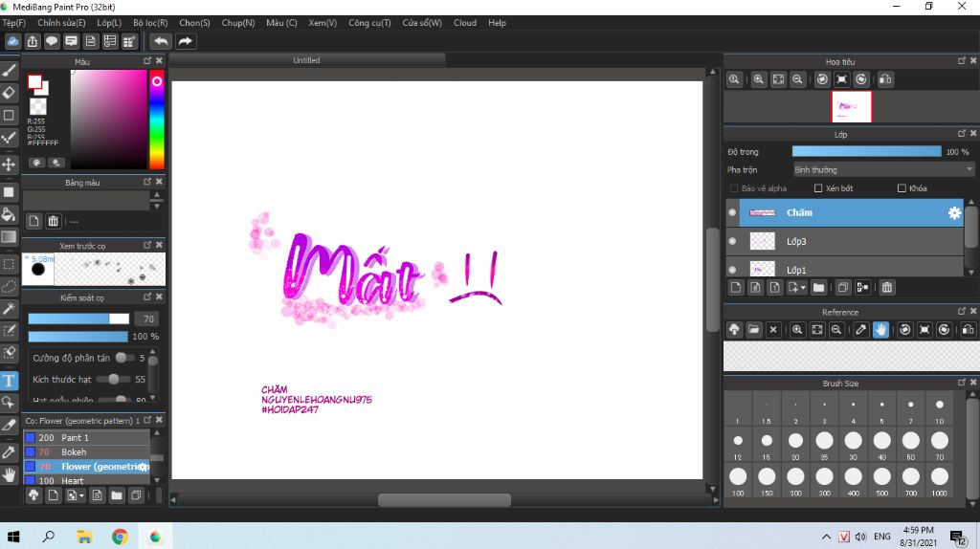The image size is (980, 549).
Task: Undock the Kiểm soát cọ panel
Action: click(x=147, y=296)
